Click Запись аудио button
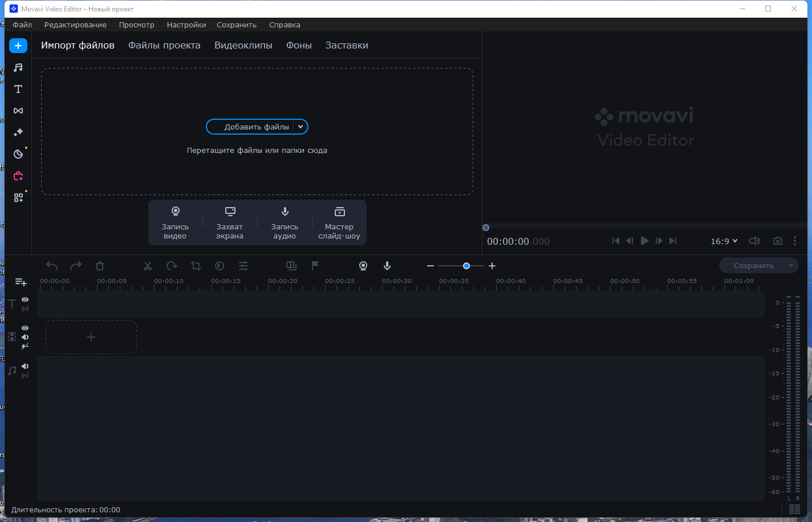812x522 pixels. click(285, 222)
